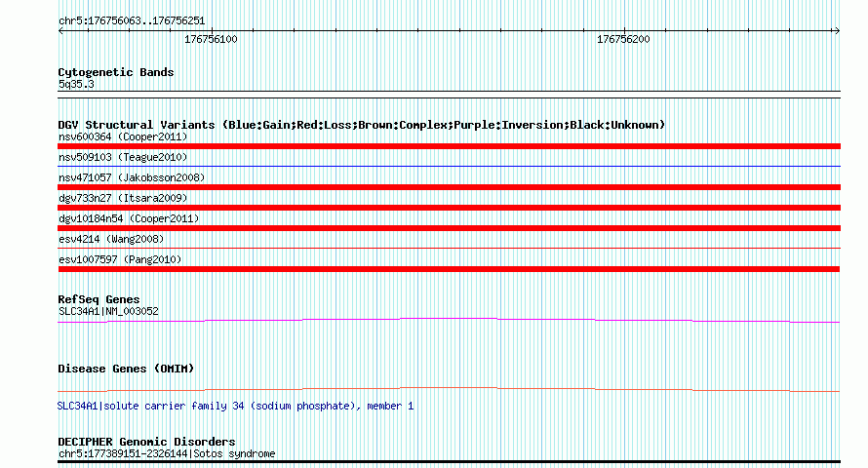Click the red bar under dgv733n27
This screenshot has width=868, height=468.
449,208
